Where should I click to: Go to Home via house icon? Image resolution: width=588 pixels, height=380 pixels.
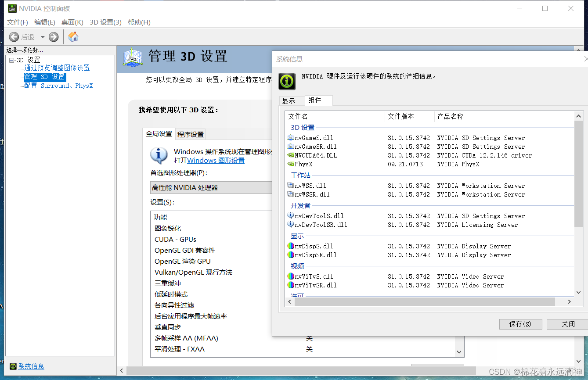[x=73, y=37]
